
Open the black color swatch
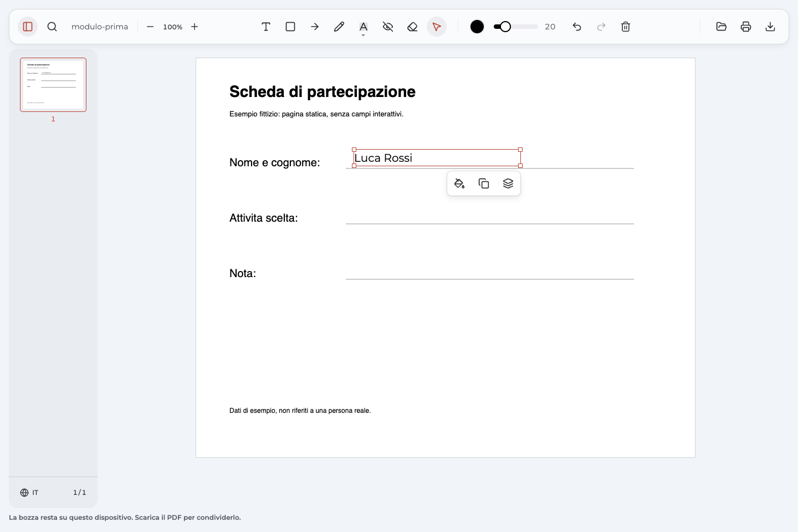click(477, 27)
